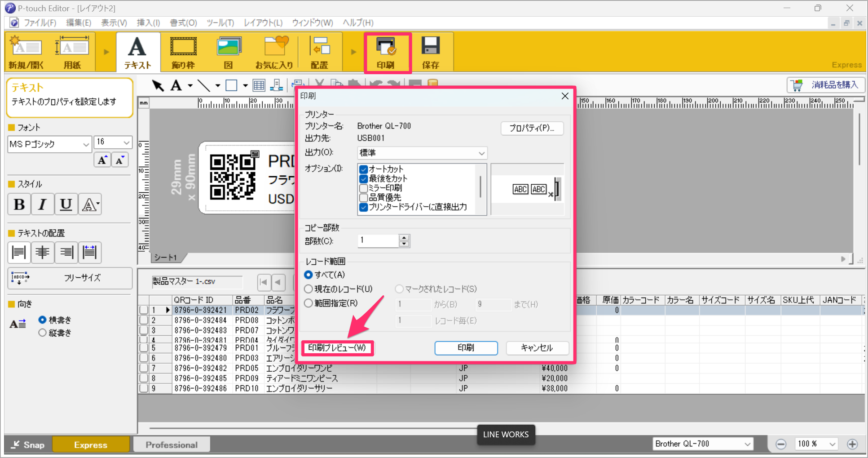Click the 配置 arrange icon

320,52
